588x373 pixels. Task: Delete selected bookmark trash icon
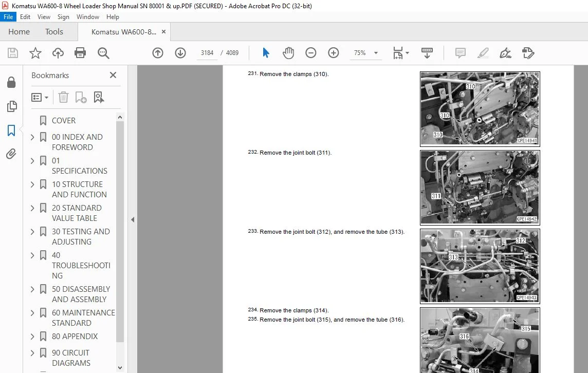(x=63, y=98)
